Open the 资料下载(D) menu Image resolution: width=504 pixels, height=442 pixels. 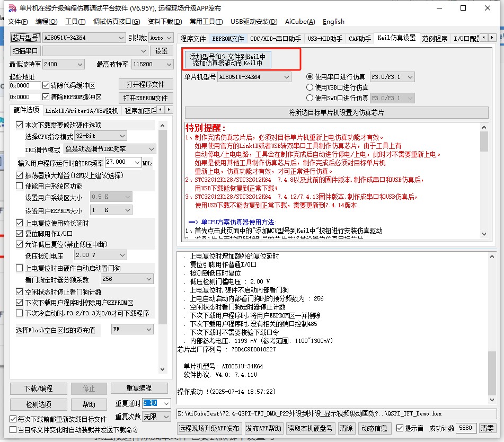click(x=165, y=22)
